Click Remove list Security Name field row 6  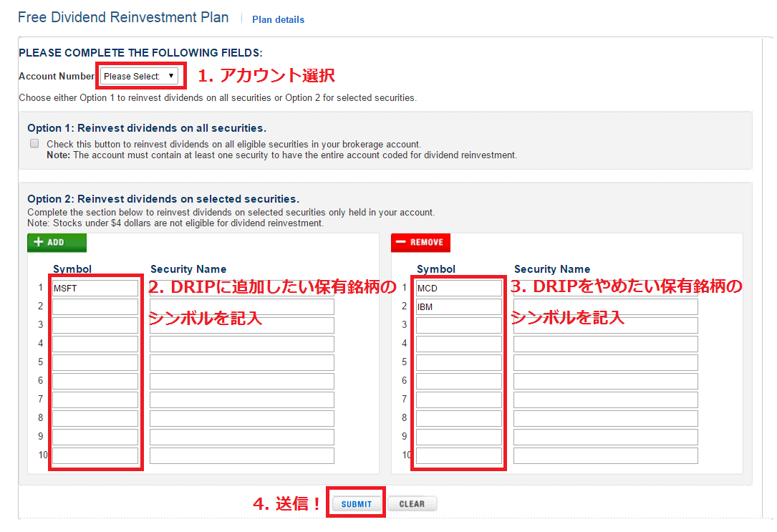pyautogui.click(x=606, y=382)
